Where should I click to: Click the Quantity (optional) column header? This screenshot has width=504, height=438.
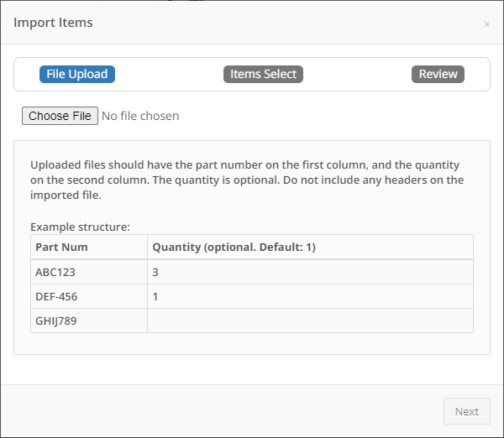(310, 247)
